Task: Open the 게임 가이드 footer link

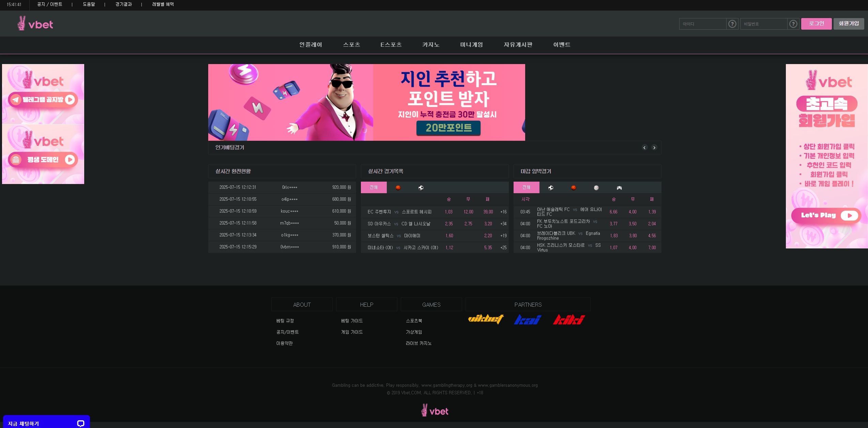Action: point(352,332)
